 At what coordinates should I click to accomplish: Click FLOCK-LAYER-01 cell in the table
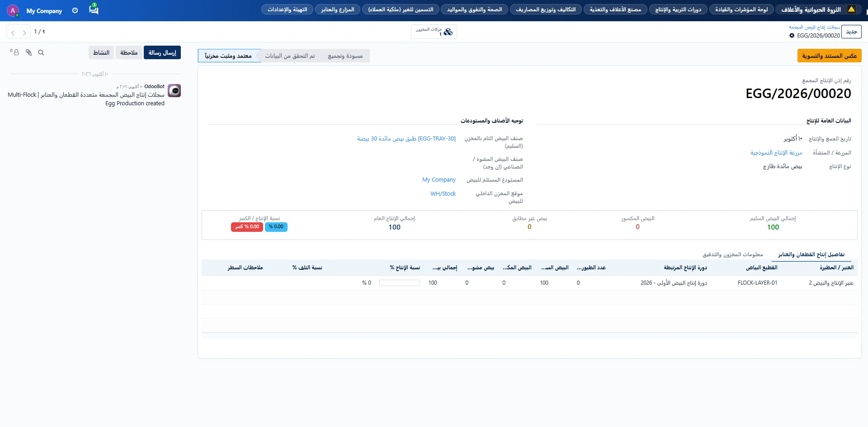coord(757,283)
